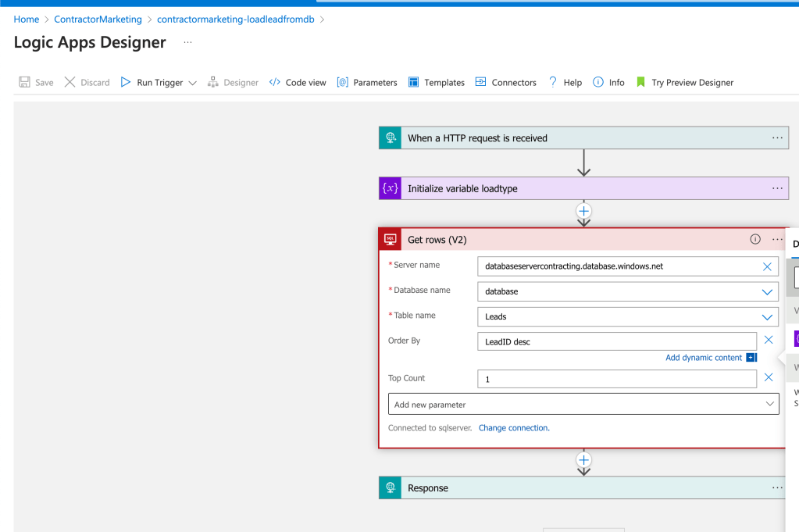Screen dimensions: 799x532
Task: Click the Top Count input field
Action: point(616,379)
